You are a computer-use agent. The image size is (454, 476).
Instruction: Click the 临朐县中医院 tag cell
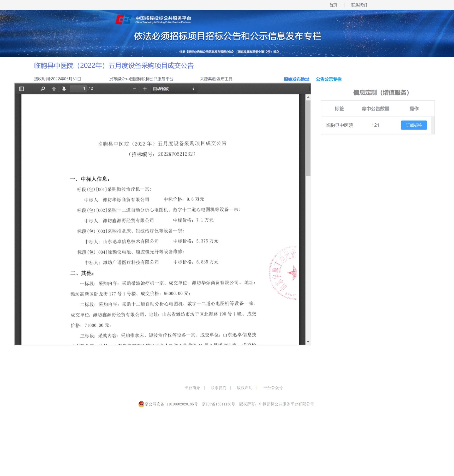339,125
